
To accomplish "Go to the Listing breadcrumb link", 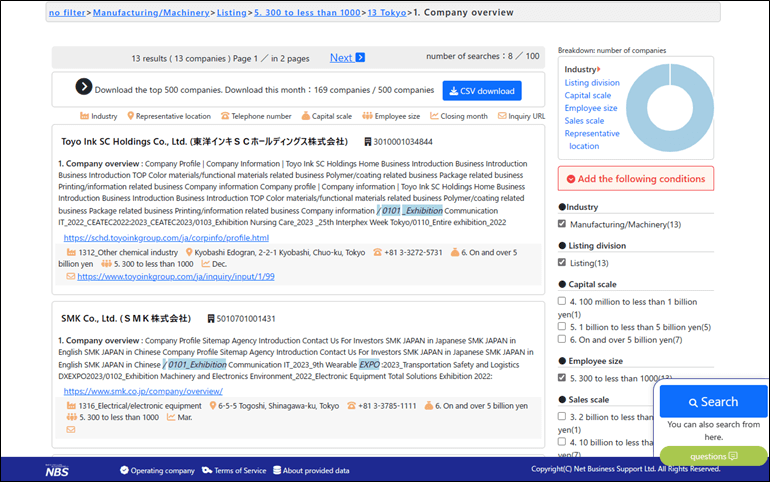I will (231, 13).
